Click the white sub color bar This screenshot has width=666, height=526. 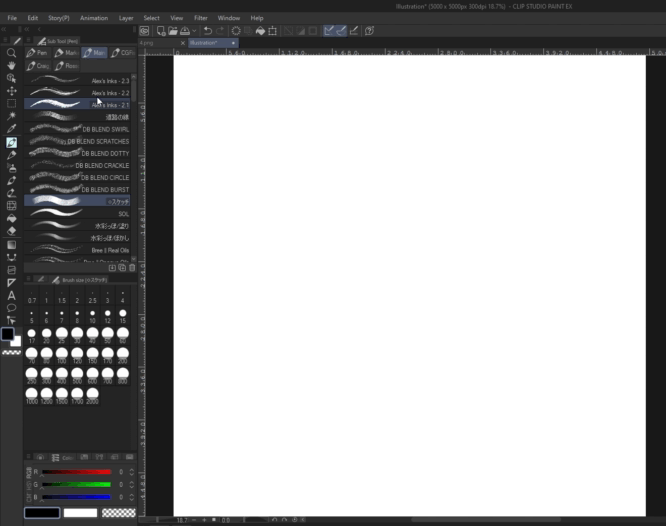[x=80, y=513]
